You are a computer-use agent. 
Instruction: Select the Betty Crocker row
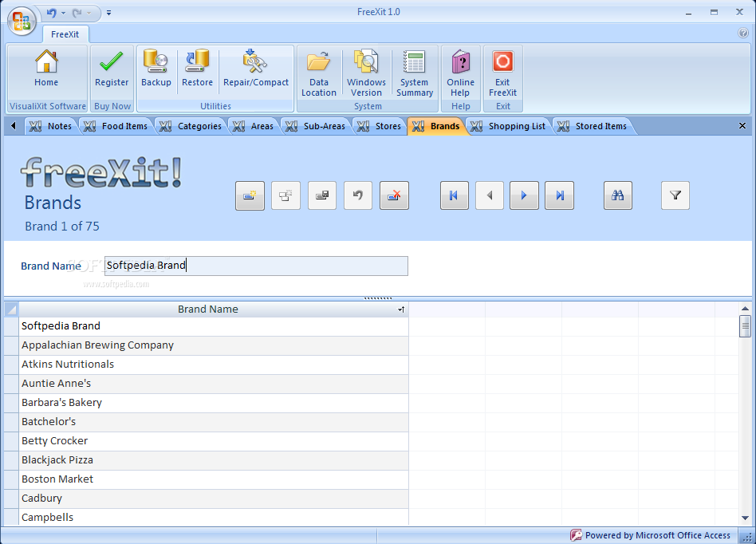[214, 441]
